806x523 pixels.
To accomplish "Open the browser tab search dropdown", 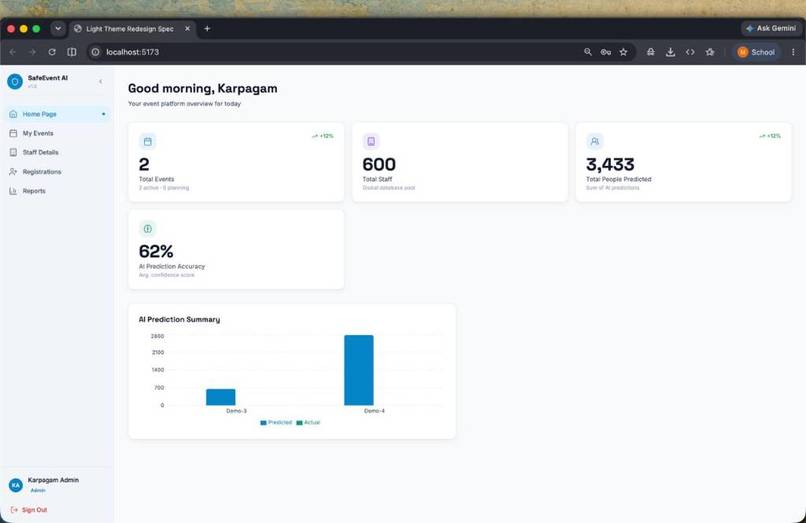I will (58, 29).
